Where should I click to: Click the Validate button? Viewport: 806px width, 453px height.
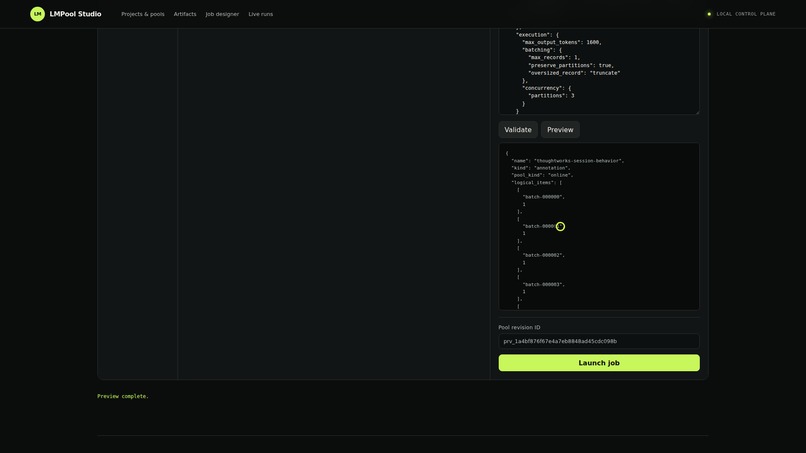point(518,130)
